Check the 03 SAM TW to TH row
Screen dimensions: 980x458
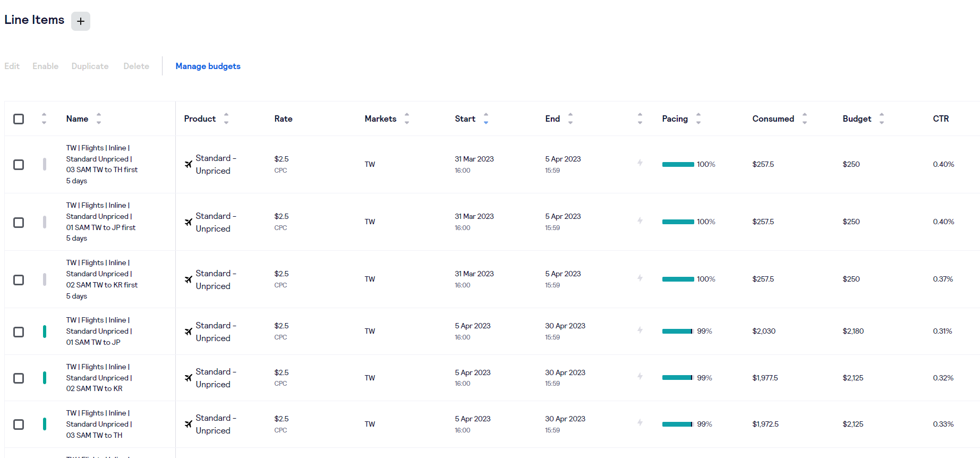coord(19,425)
